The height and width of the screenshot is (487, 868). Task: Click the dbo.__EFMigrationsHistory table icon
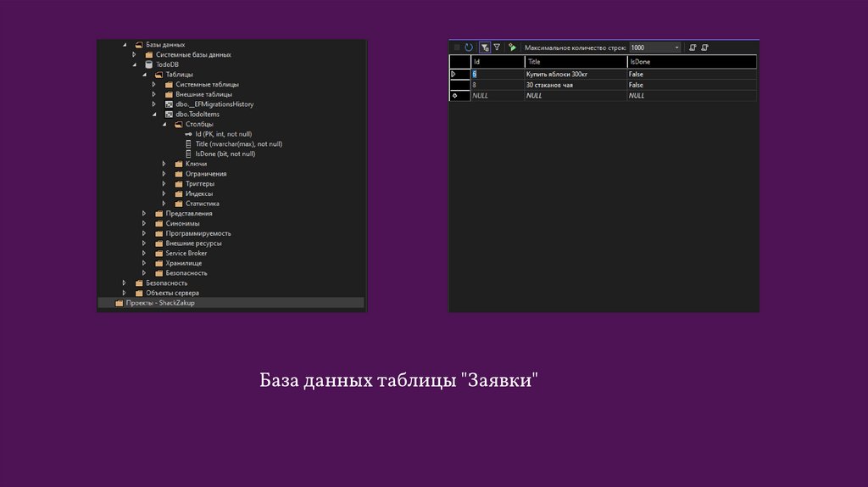coord(169,104)
